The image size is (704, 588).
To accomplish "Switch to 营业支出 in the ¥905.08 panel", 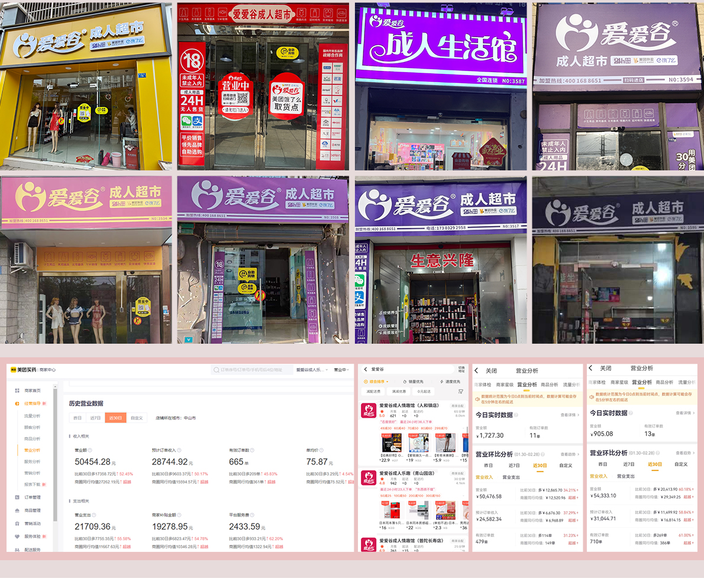I will pyautogui.click(x=626, y=476).
